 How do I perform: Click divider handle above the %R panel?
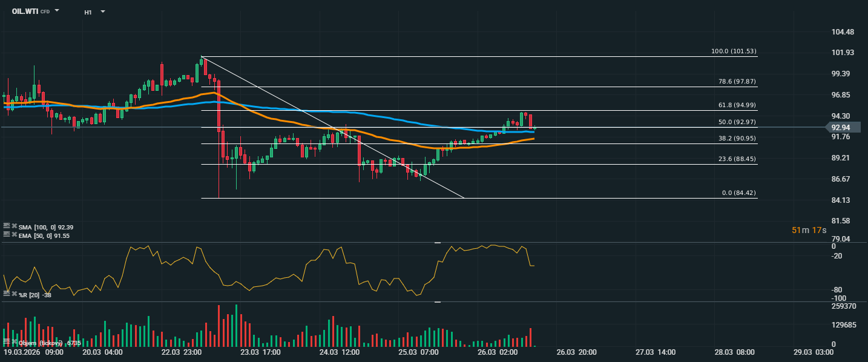coord(438,243)
